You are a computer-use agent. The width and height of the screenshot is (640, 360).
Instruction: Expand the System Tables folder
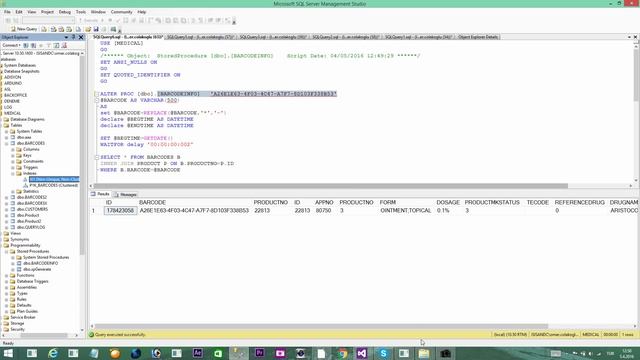[7, 131]
